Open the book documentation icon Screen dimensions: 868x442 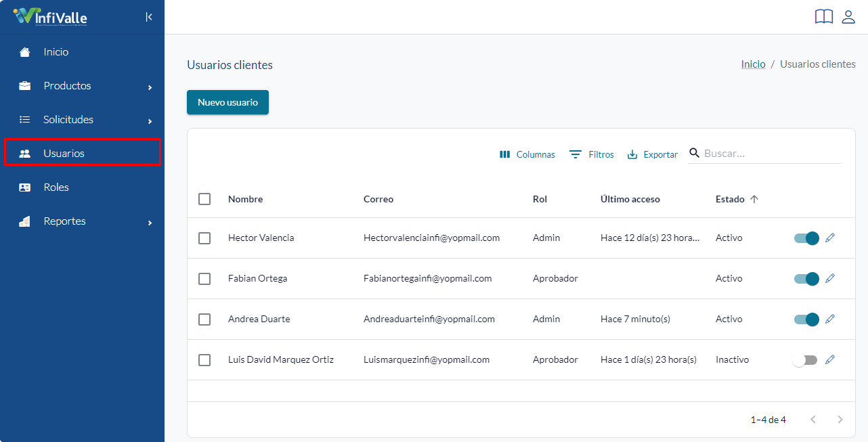(x=824, y=17)
